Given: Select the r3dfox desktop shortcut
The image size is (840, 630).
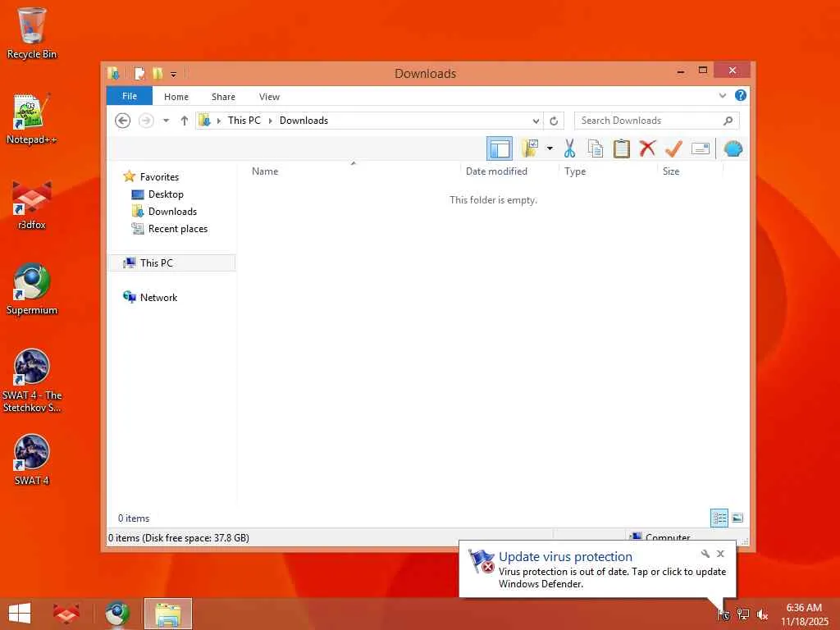Looking at the screenshot, I should click(32, 205).
